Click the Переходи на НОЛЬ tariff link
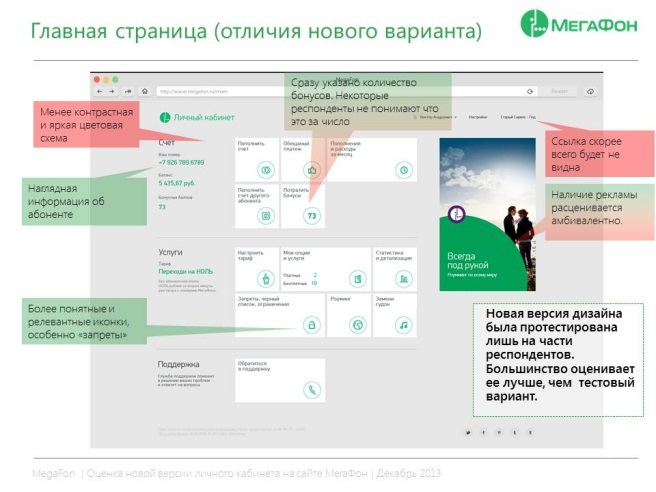This screenshot has height=492, width=656. pyautogui.click(x=186, y=272)
